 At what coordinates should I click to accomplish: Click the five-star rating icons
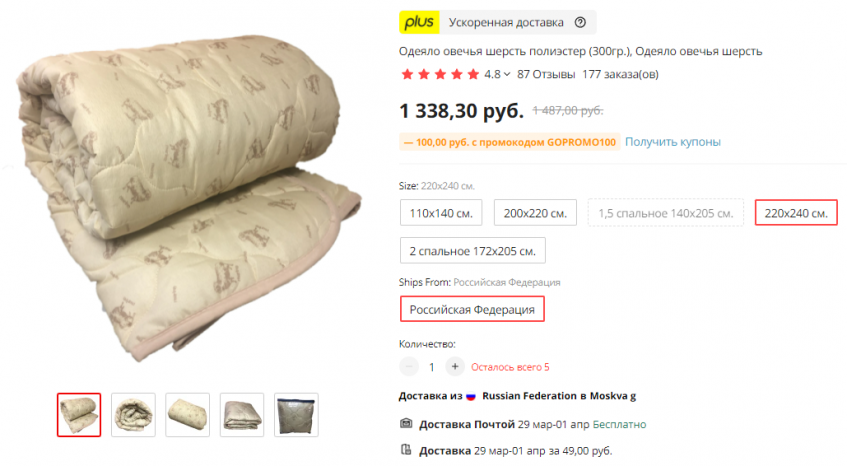pyautogui.click(x=440, y=74)
